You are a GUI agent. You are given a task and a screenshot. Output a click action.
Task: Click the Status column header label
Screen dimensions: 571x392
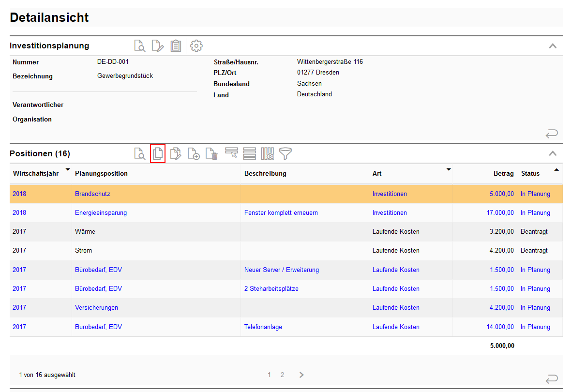tap(530, 173)
